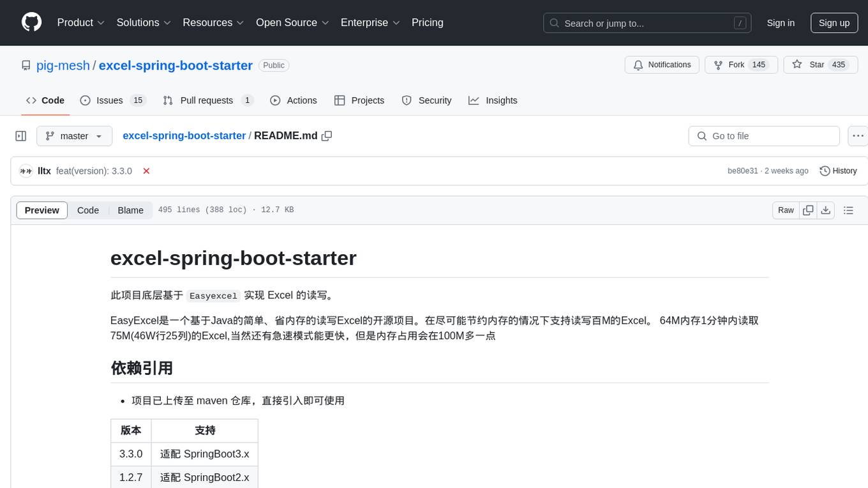Open the Raw file view

click(786, 210)
